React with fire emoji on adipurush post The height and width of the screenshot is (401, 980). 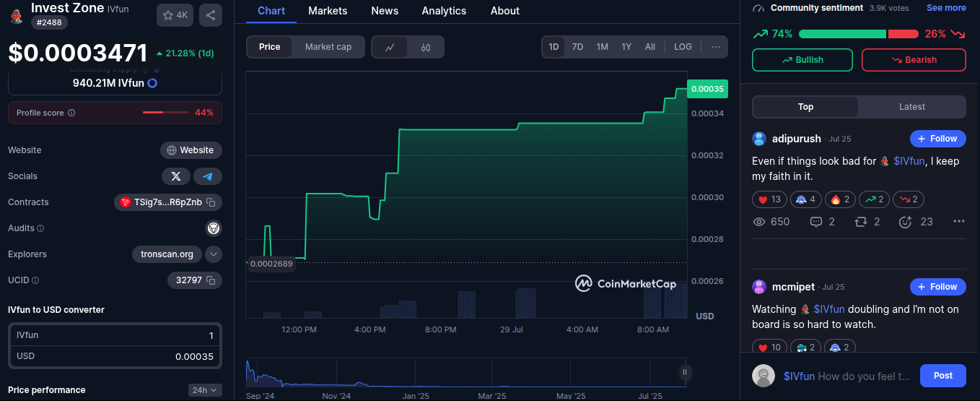pos(840,199)
